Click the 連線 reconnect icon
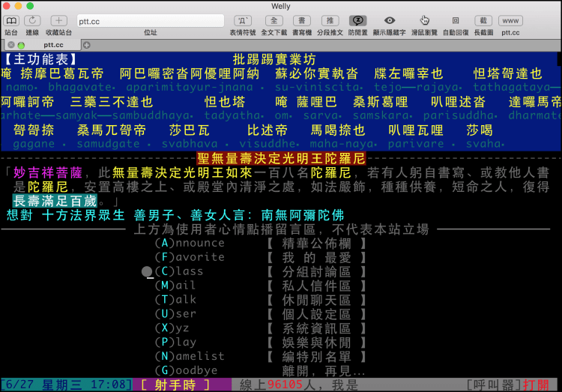The width and height of the screenshot is (562, 392). [32, 20]
